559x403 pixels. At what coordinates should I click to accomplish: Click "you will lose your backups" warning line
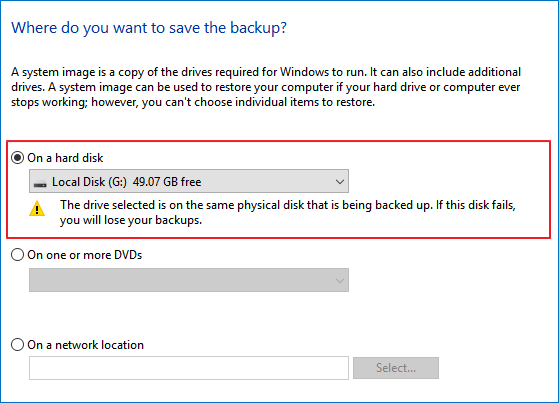click(131, 220)
